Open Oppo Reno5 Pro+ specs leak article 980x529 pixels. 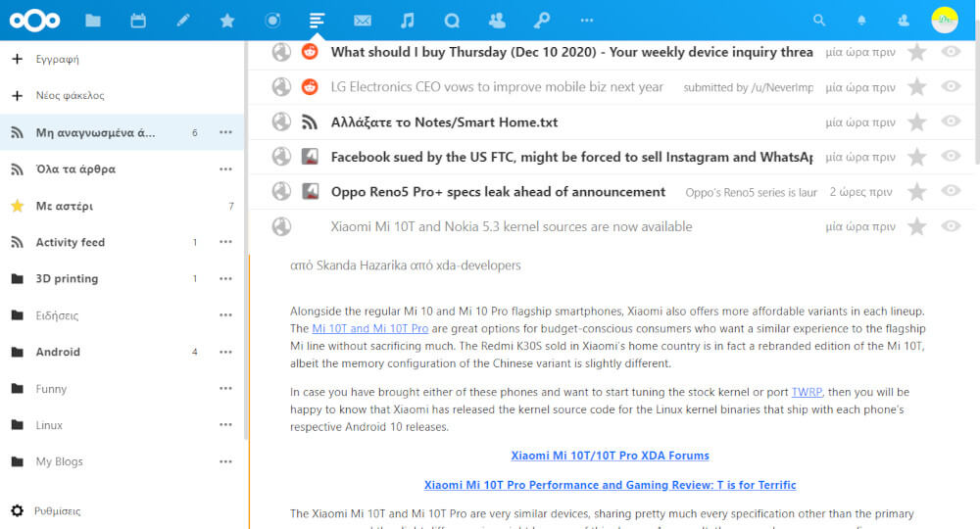point(498,192)
